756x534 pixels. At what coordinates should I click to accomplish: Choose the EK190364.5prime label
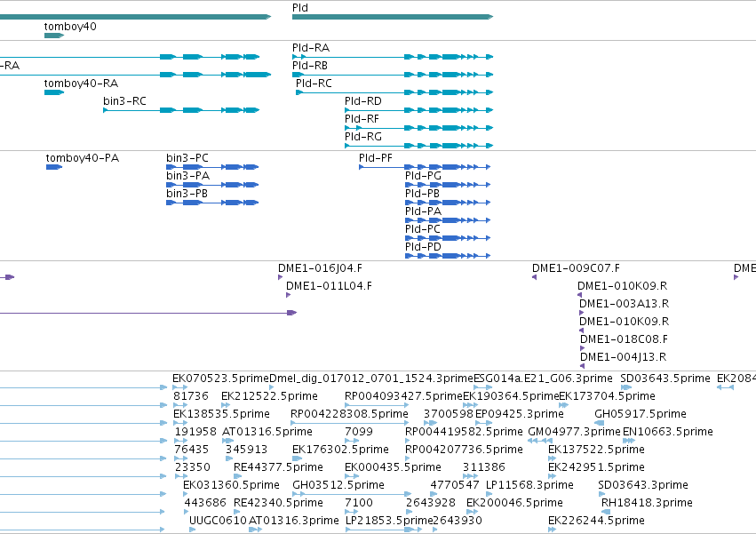pyautogui.click(x=511, y=396)
